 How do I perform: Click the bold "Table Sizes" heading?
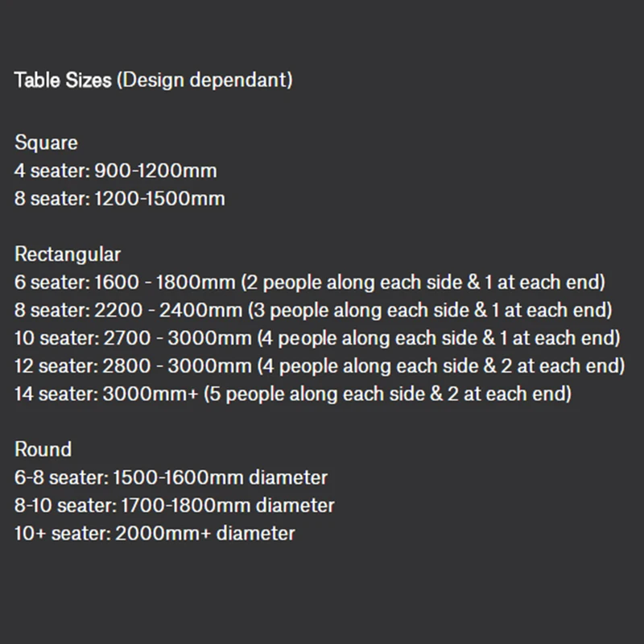(63, 80)
